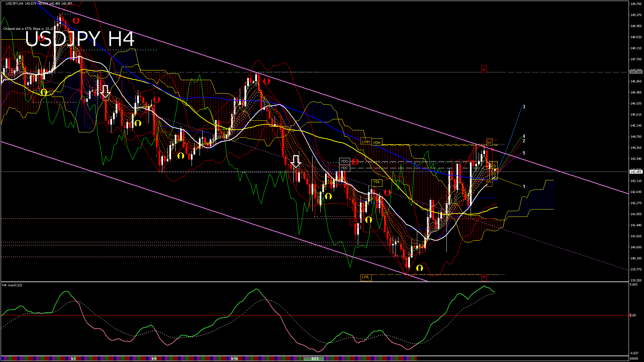Image resolution: width=644 pixels, height=362 pixels.
Task: Click the 9/23 date marker on timeline
Action: [x=315, y=359]
